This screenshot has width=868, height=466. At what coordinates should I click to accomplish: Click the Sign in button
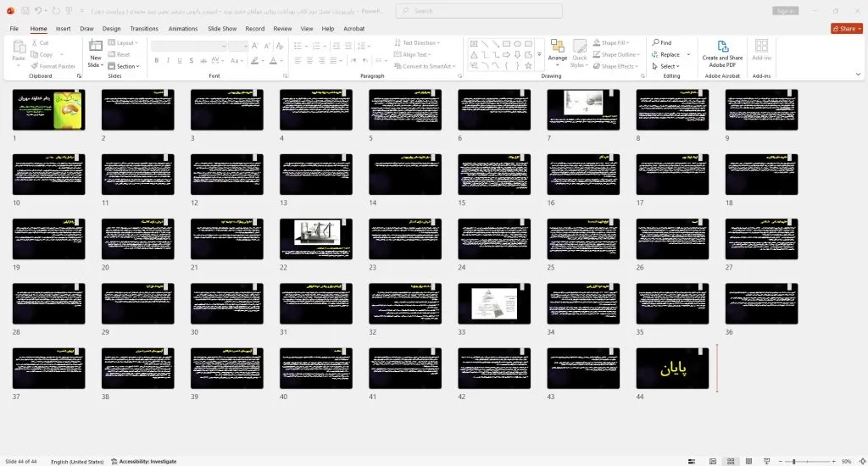point(786,10)
